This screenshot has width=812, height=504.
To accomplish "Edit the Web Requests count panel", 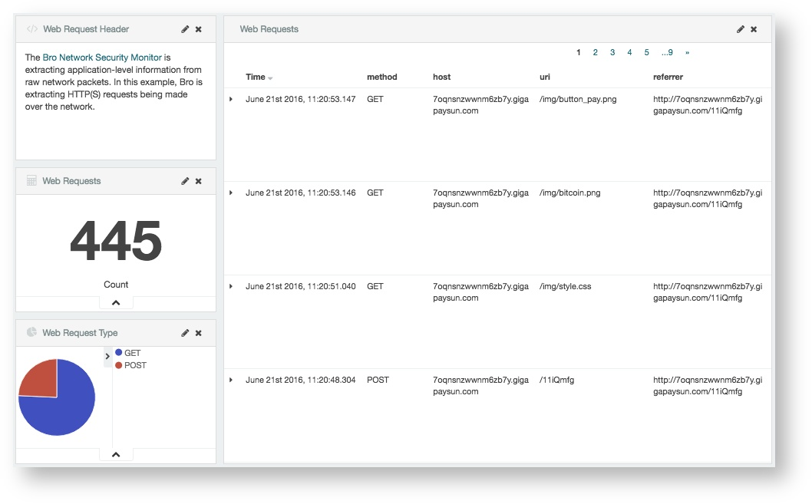I will pyautogui.click(x=184, y=180).
